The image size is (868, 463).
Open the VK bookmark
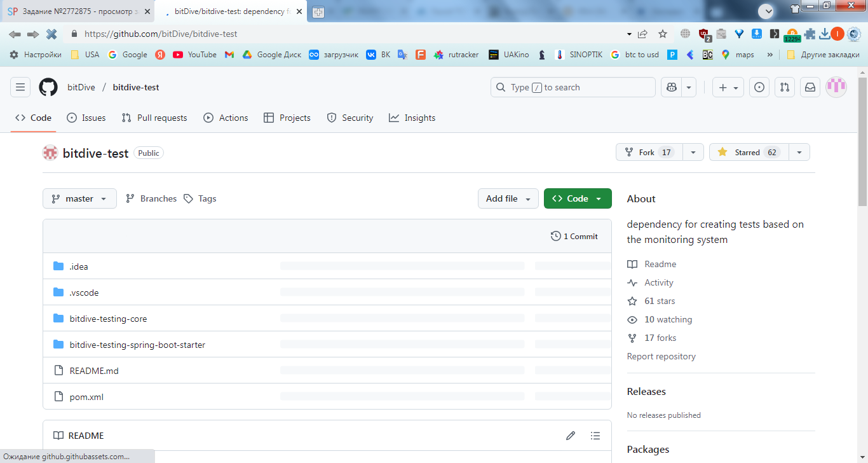tap(378, 55)
